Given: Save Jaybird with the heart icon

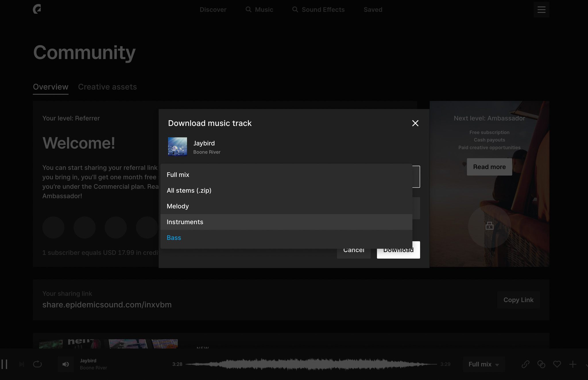Looking at the screenshot, I should (557, 364).
